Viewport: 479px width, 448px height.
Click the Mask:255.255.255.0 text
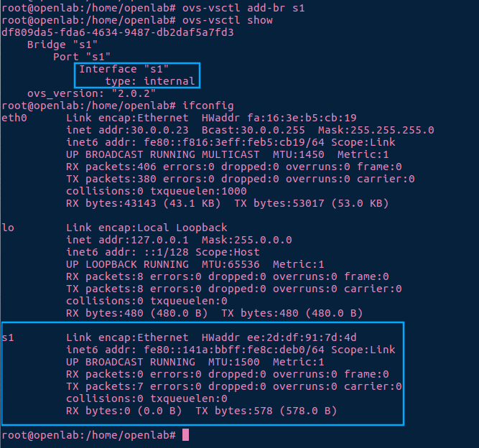(376, 130)
